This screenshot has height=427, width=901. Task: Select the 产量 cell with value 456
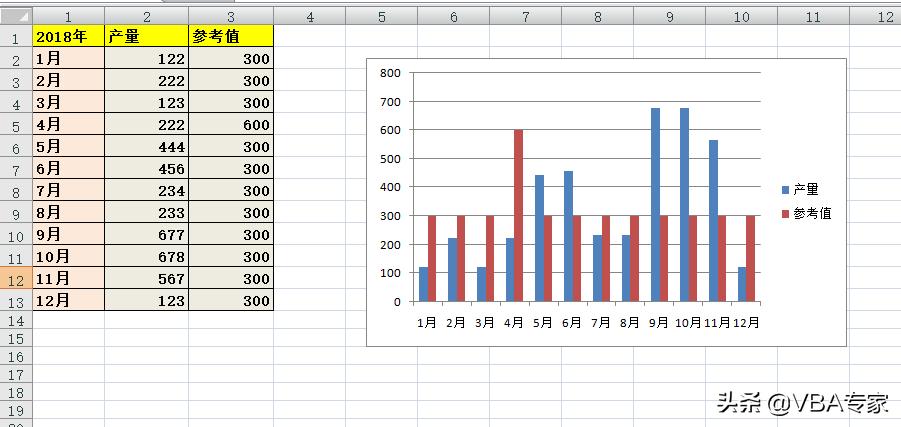point(146,169)
